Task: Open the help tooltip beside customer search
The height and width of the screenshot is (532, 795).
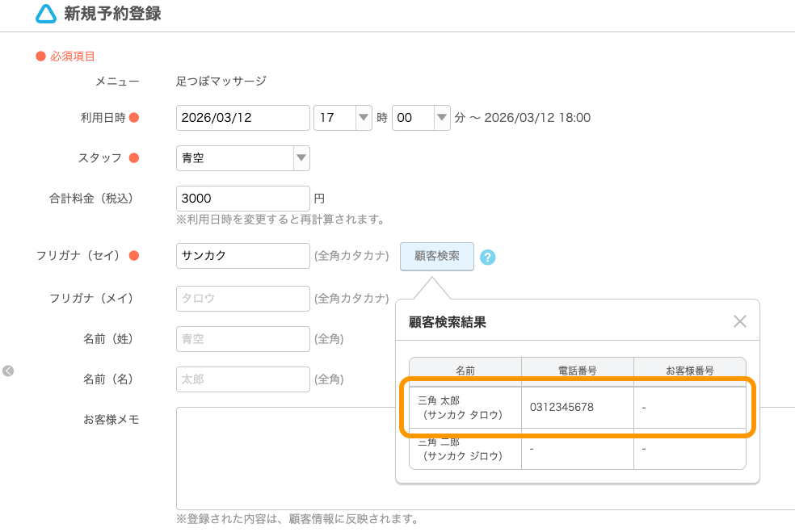Action: (486, 257)
